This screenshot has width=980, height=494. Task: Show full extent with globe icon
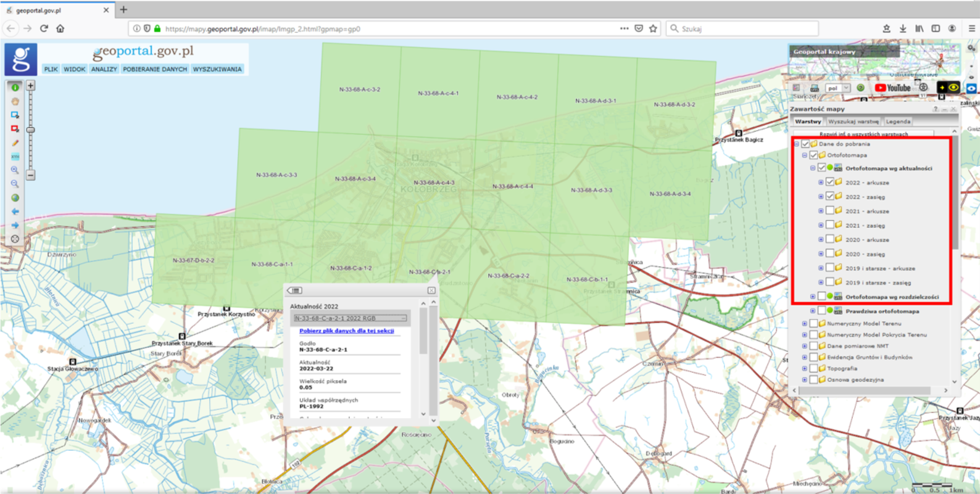(15, 198)
